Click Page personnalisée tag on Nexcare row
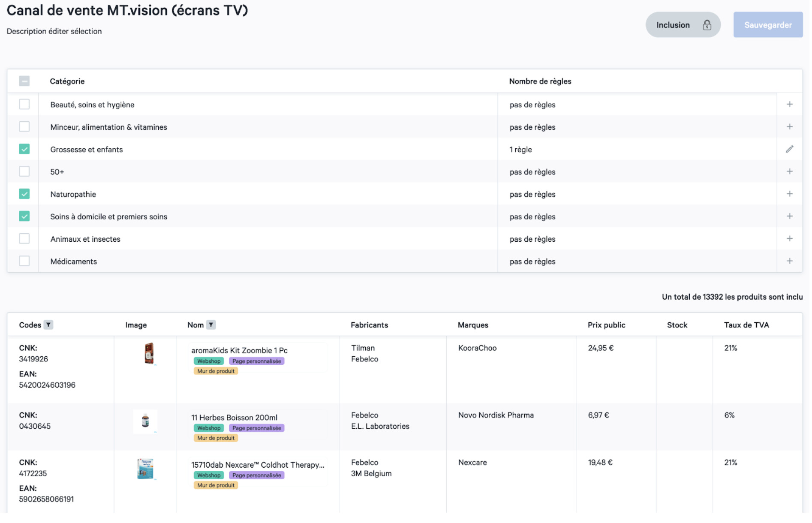Screen dimensions: 812x523 click(x=256, y=475)
